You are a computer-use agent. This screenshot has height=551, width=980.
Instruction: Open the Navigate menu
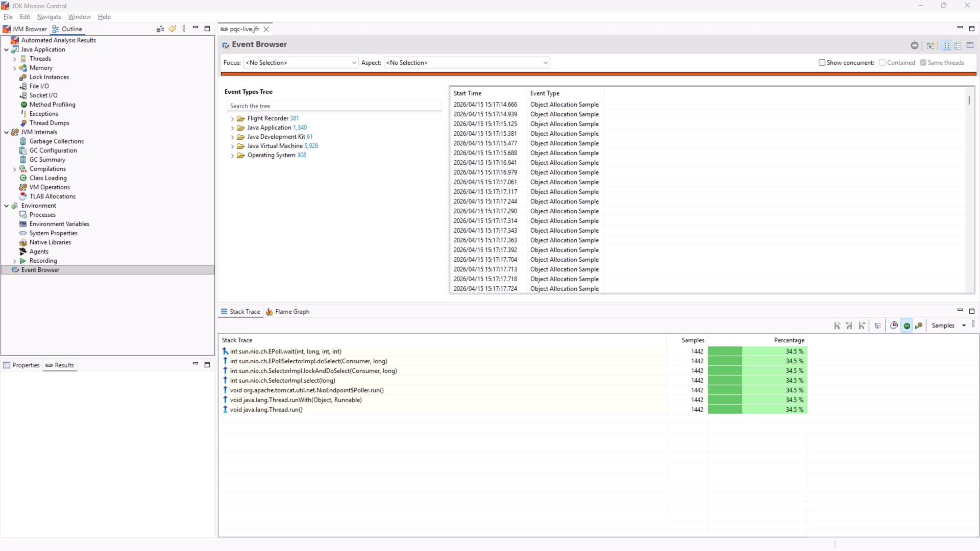pyautogui.click(x=49, y=17)
